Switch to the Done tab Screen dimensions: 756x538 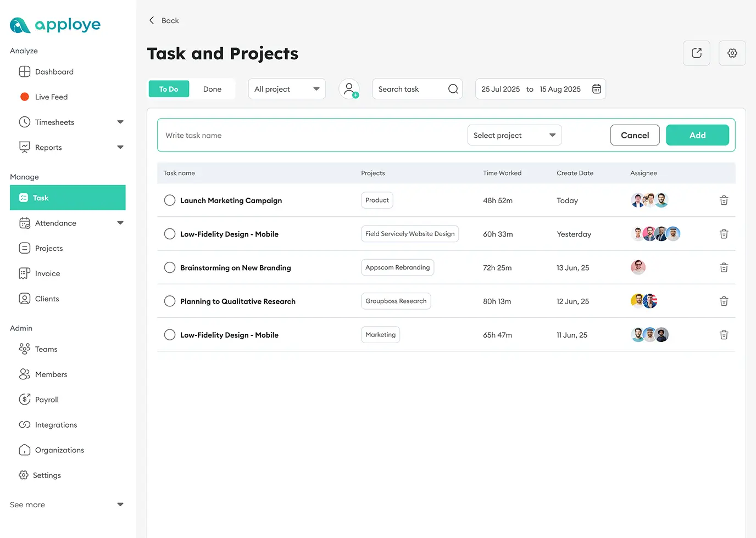point(213,88)
